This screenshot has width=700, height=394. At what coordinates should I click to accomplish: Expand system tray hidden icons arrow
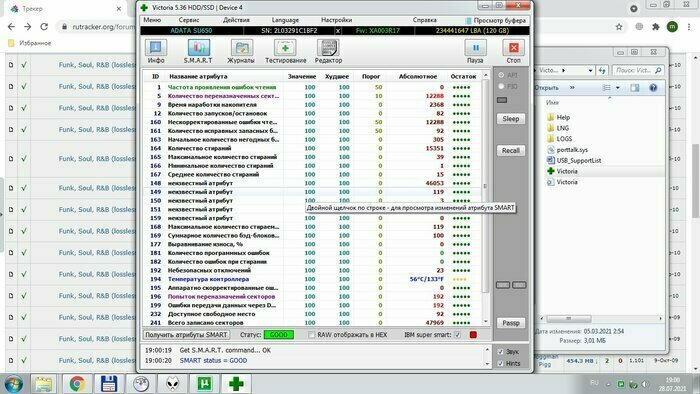608,384
